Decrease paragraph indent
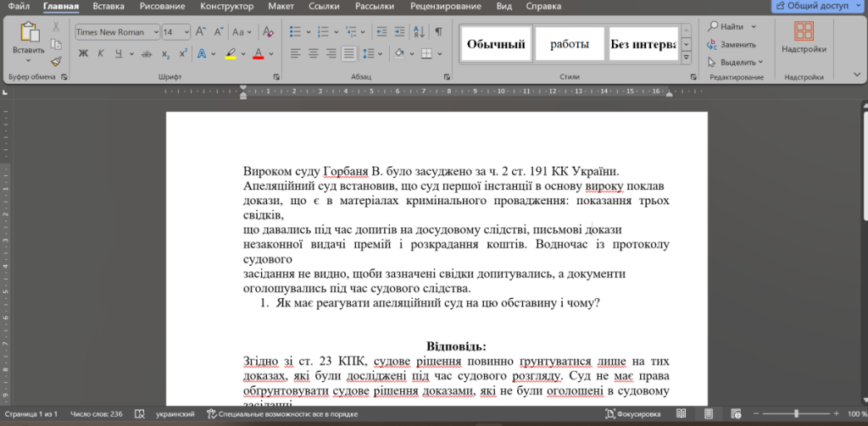868x426 pixels. coord(381,31)
